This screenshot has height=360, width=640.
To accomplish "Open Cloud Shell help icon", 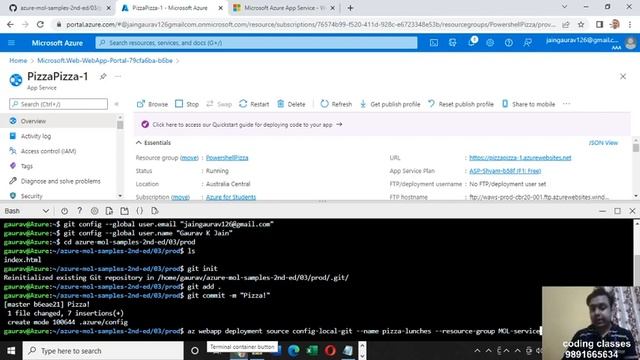I will pyautogui.click(x=79, y=211).
